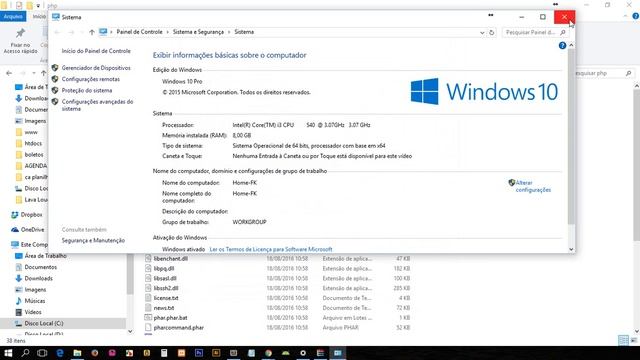
Task: Open Gerenciador de Dispositivos link
Action: (x=96, y=68)
